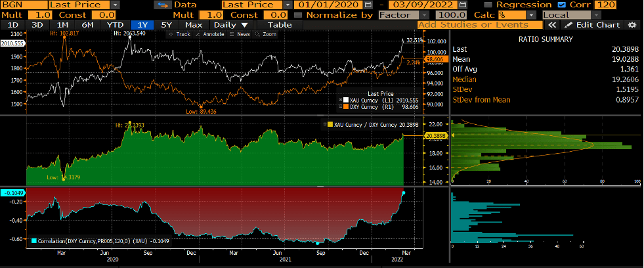Click the white XAU Curncy color swatch
Viewport: 644px width, 268px height.
345,100
